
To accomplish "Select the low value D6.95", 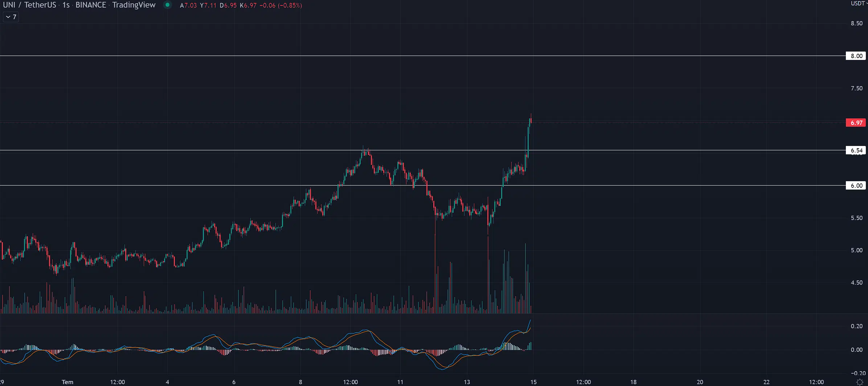I will (228, 5).
